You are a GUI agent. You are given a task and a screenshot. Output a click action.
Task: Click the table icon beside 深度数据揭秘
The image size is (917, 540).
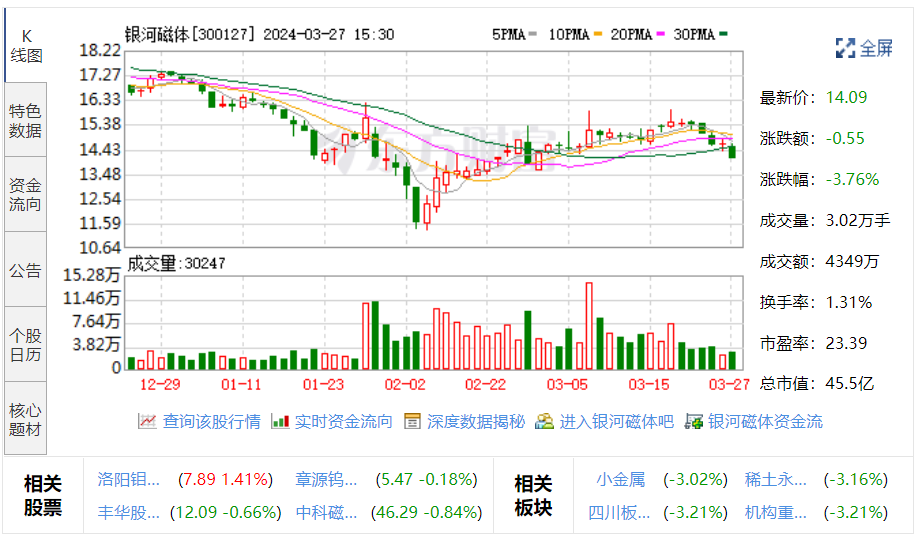click(412, 421)
